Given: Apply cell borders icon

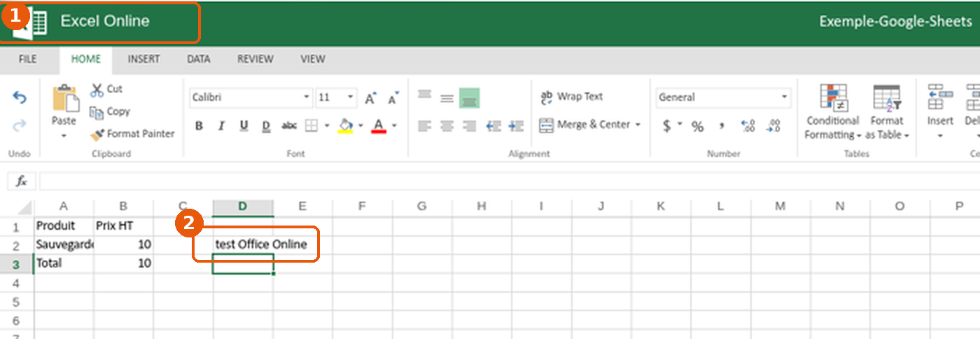Looking at the screenshot, I should [311, 126].
